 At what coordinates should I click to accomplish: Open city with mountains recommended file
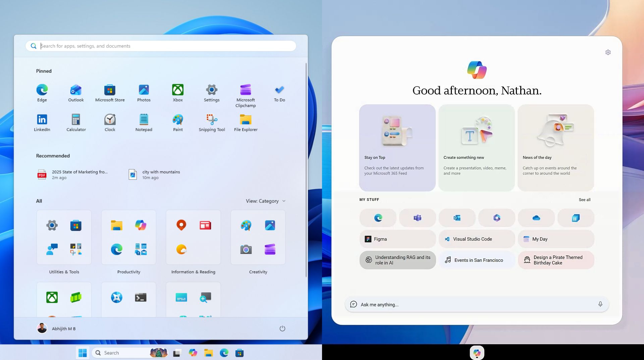[x=155, y=174]
